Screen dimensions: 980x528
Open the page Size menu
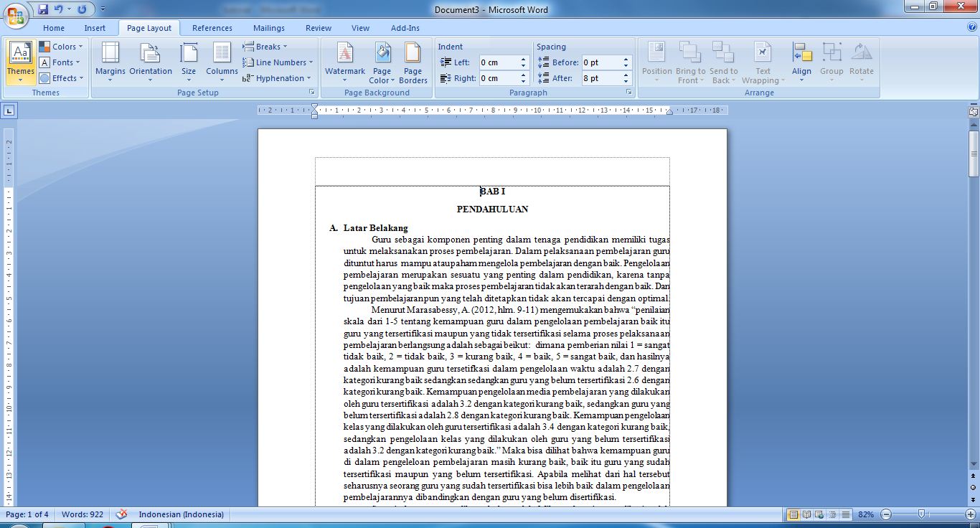click(x=189, y=62)
